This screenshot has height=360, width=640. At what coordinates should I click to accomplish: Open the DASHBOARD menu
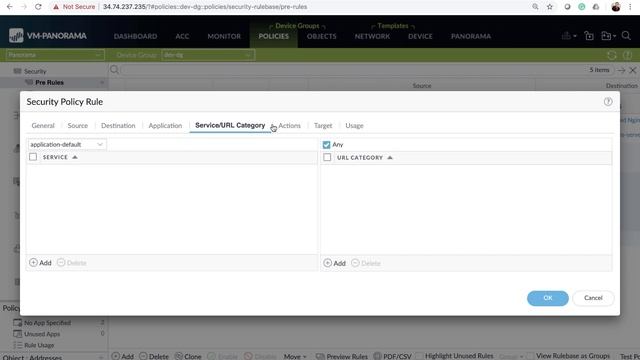point(136,36)
